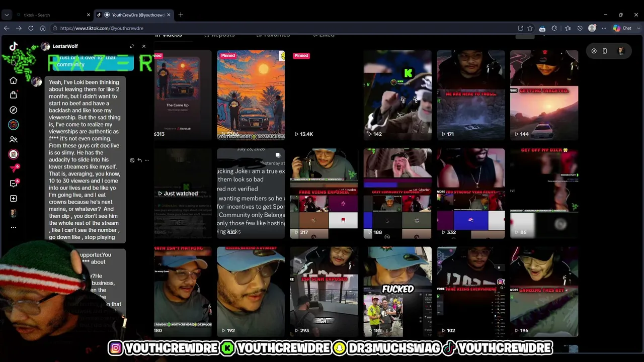Select the YouthCrewDre browser tab
Image resolution: width=644 pixels, height=362 pixels.
(x=134, y=15)
